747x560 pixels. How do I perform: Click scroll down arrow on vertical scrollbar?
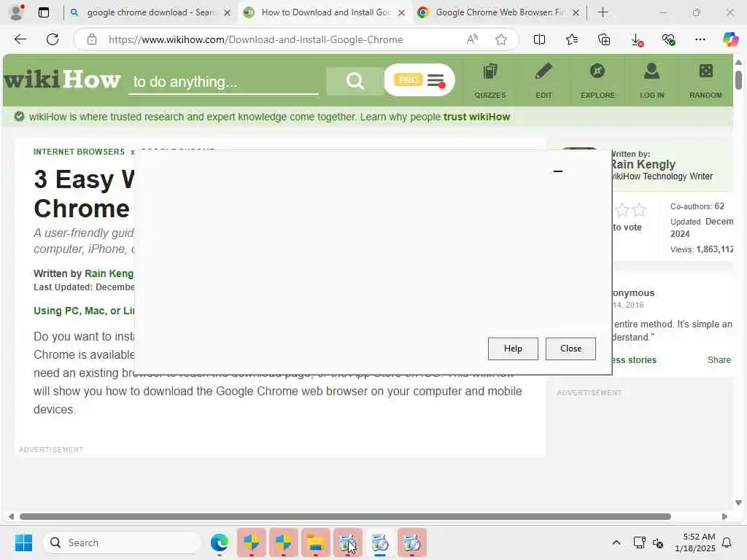[x=738, y=502]
